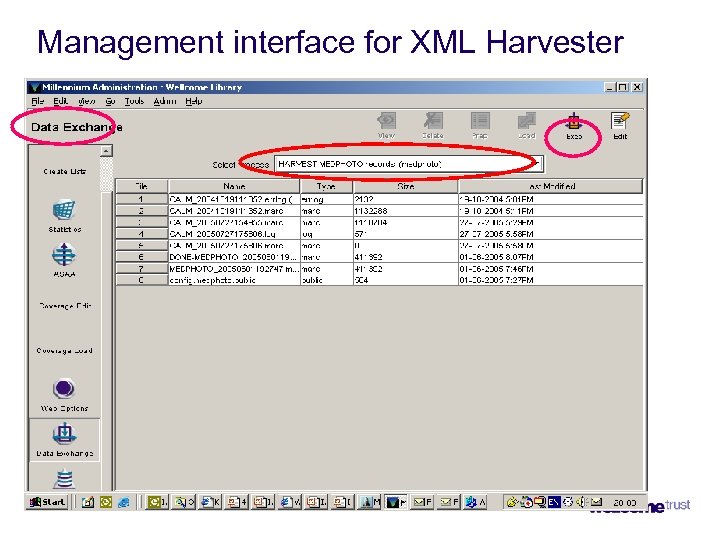Click date cell 27-07-2005 5:58PM

coord(550,234)
